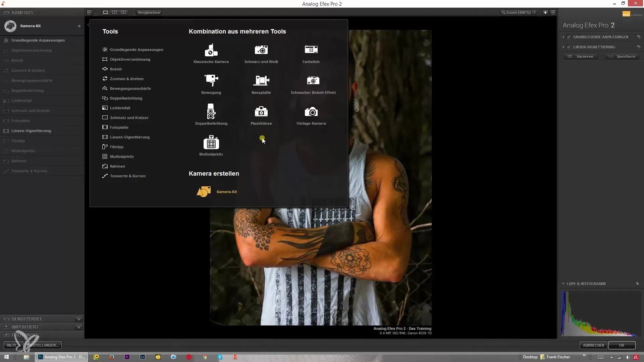
Task: Add a Benutzerdef. preset with plus
Action: (79, 319)
